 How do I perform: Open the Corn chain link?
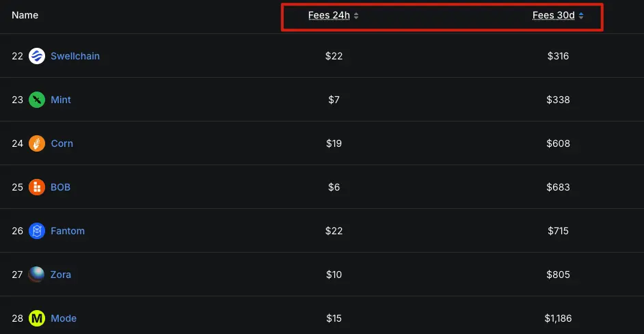62,143
